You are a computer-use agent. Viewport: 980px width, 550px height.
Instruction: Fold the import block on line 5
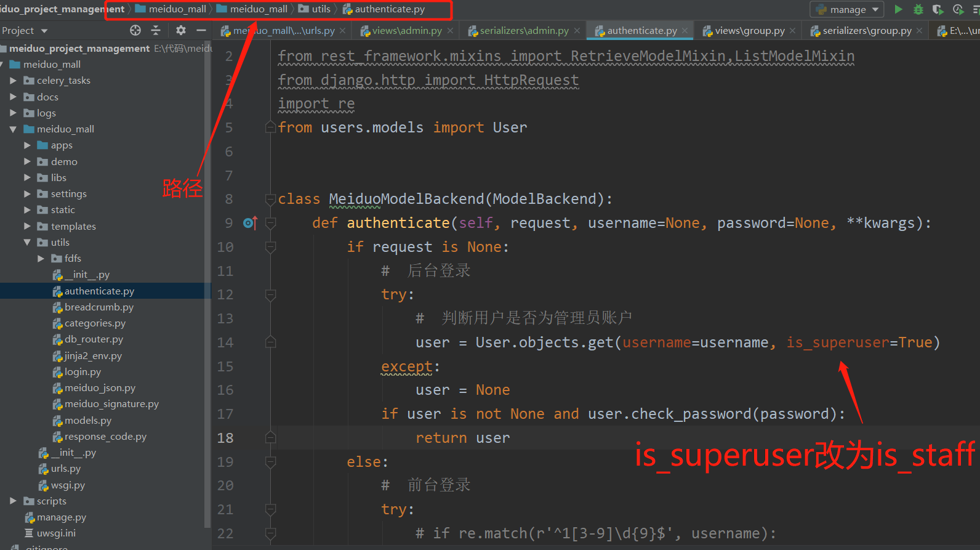click(x=270, y=127)
